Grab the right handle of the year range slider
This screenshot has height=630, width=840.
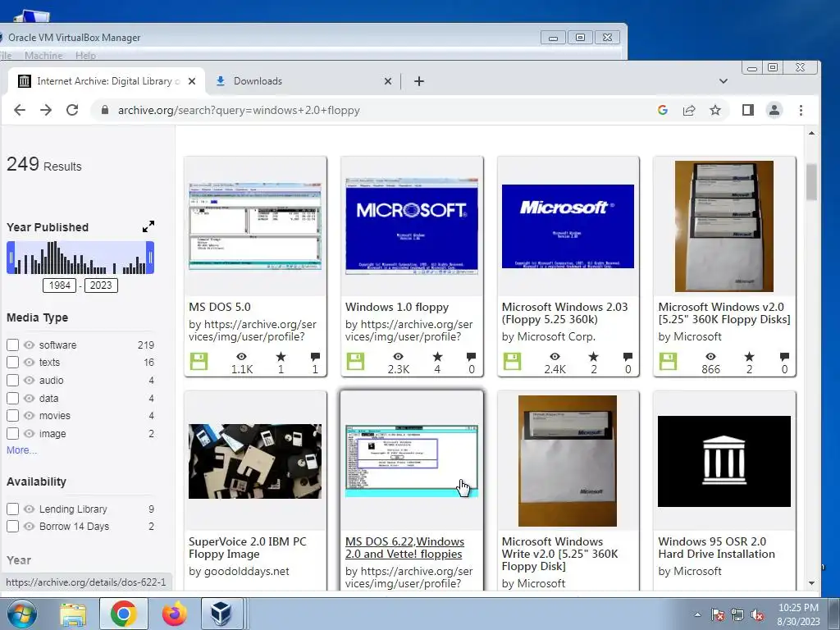click(151, 258)
